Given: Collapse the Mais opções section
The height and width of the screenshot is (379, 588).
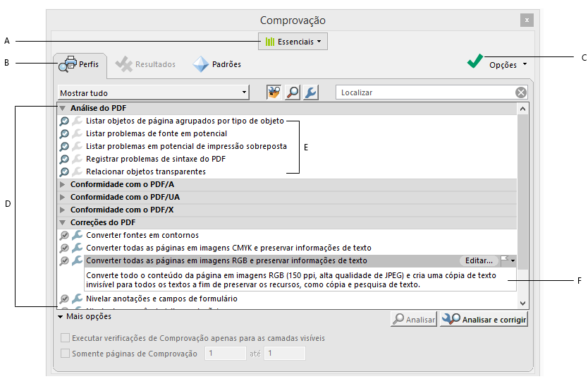Looking at the screenshot, I should 62,318.
